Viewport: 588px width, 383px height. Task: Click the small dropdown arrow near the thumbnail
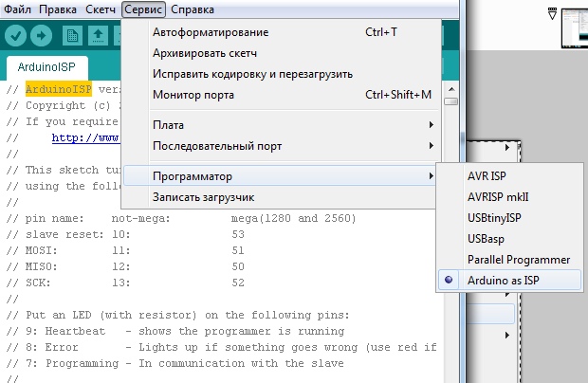pos(552,13)
